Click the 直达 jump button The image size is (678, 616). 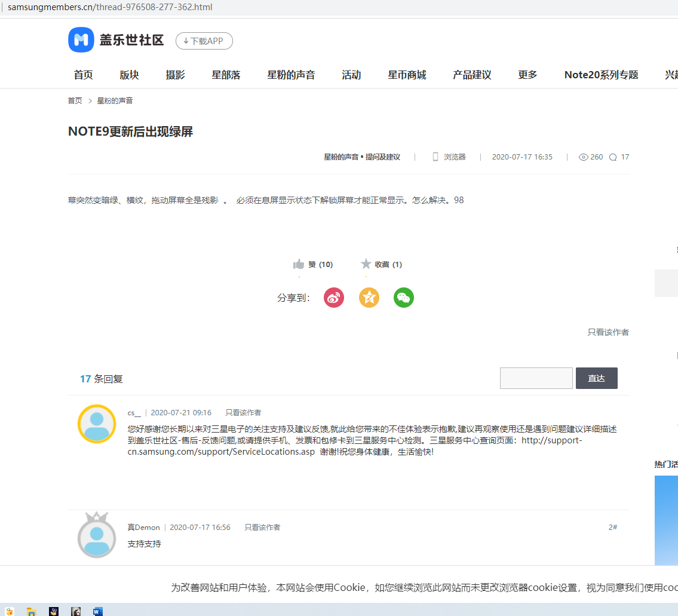tap(596, 378)
